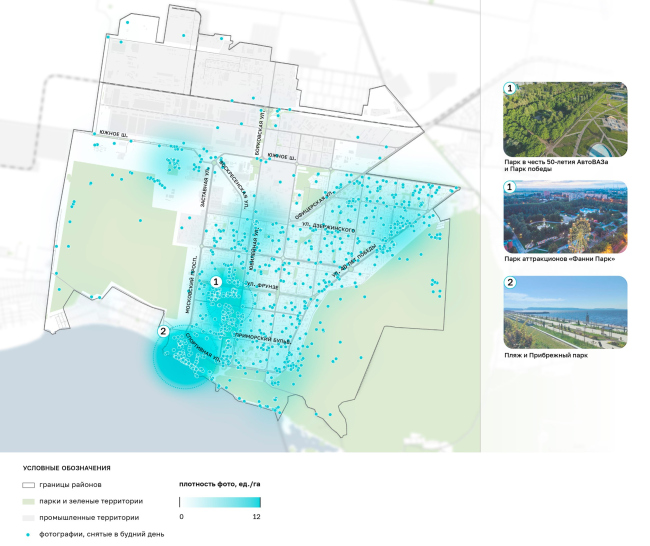Click map marker number 1
Image resolution: width=650 pixels, height=546 pixels.
pos(215,284)
